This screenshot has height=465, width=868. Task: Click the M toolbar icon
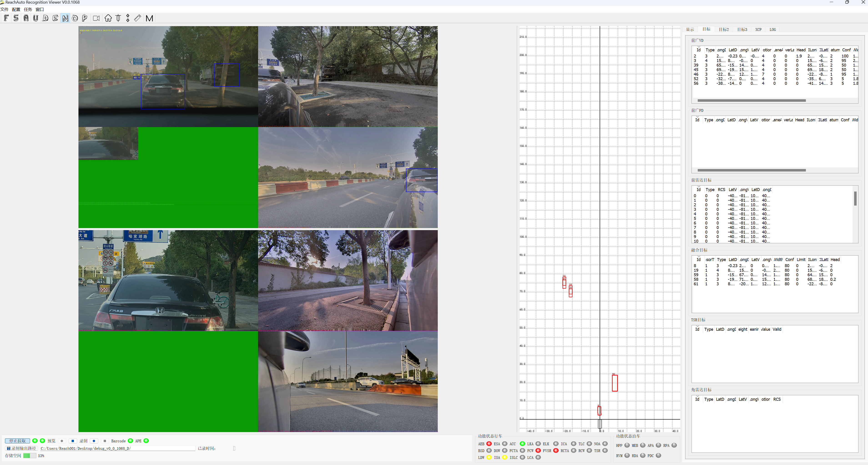(x=149, y=18)
